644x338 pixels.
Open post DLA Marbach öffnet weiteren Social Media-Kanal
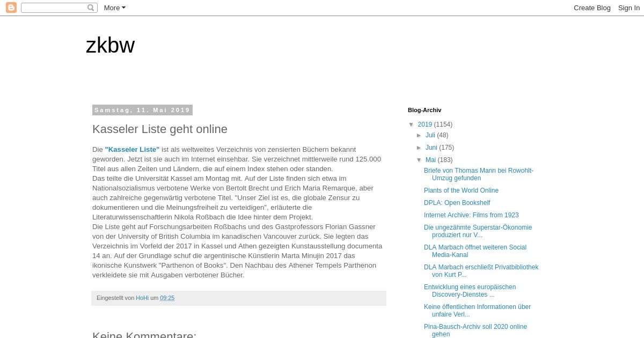[x=475, y=251]
